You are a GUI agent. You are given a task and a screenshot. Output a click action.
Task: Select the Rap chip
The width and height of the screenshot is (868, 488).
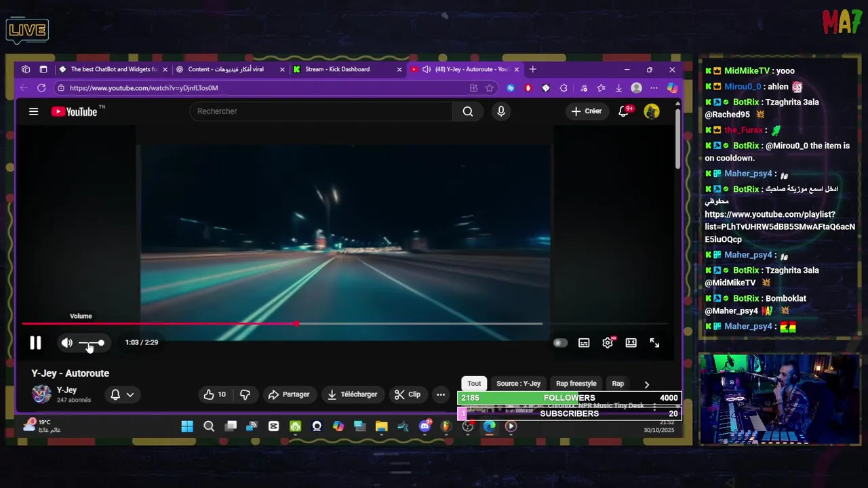[x=618, y=384]
